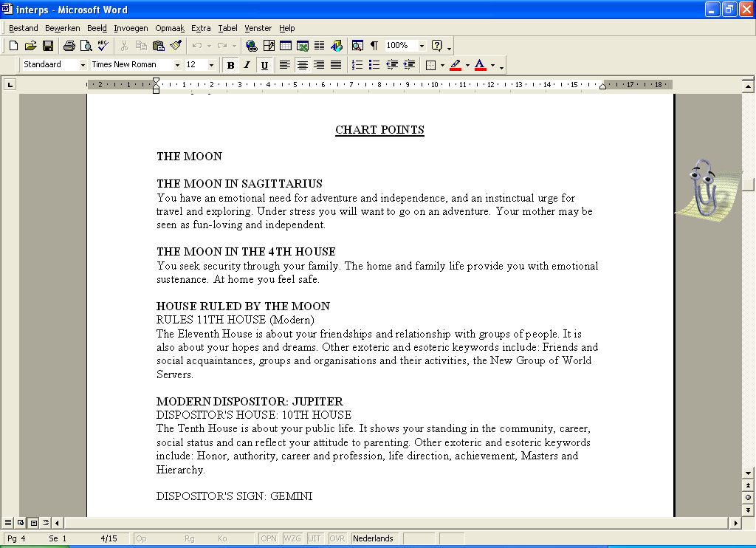Open the Standaard style dropdown
This screenshot has width=756, height=548.
(83, 65)
